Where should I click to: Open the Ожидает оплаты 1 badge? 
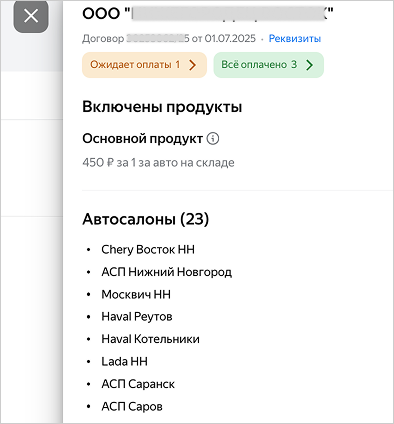(144, 65)
